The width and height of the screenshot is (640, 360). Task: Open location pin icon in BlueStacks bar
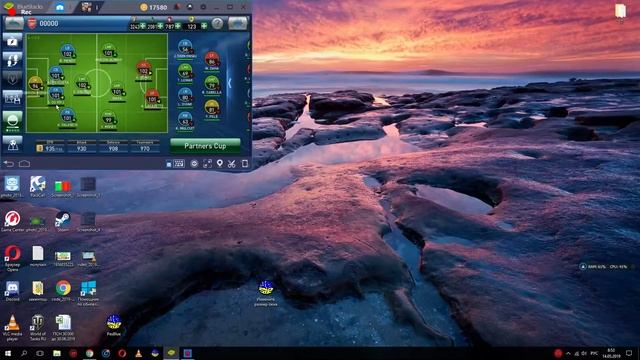(x=220, y=164)
